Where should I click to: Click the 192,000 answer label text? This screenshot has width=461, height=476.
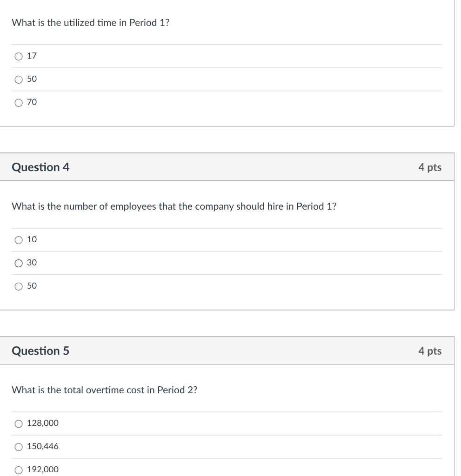(43, 469)
